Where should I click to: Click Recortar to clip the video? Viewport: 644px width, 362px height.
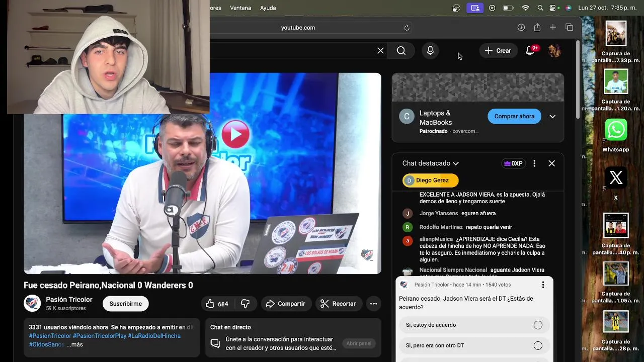[338, 304]
